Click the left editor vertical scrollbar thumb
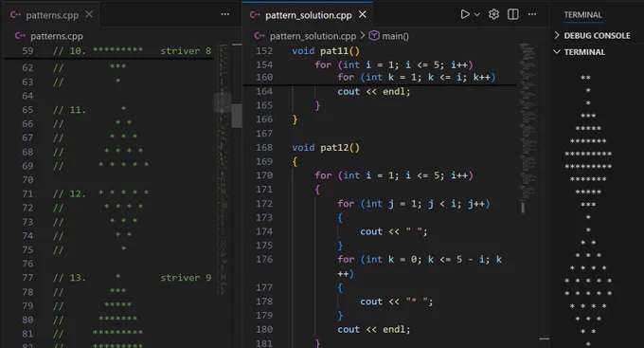 coord(237,116)
